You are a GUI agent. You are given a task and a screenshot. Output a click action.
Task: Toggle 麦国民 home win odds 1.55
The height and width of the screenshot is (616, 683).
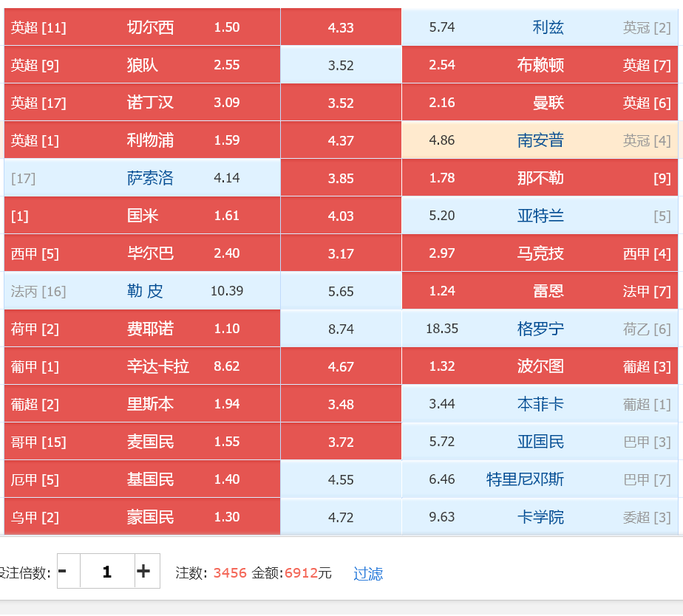pyautogui.click(x=142, y=442)
